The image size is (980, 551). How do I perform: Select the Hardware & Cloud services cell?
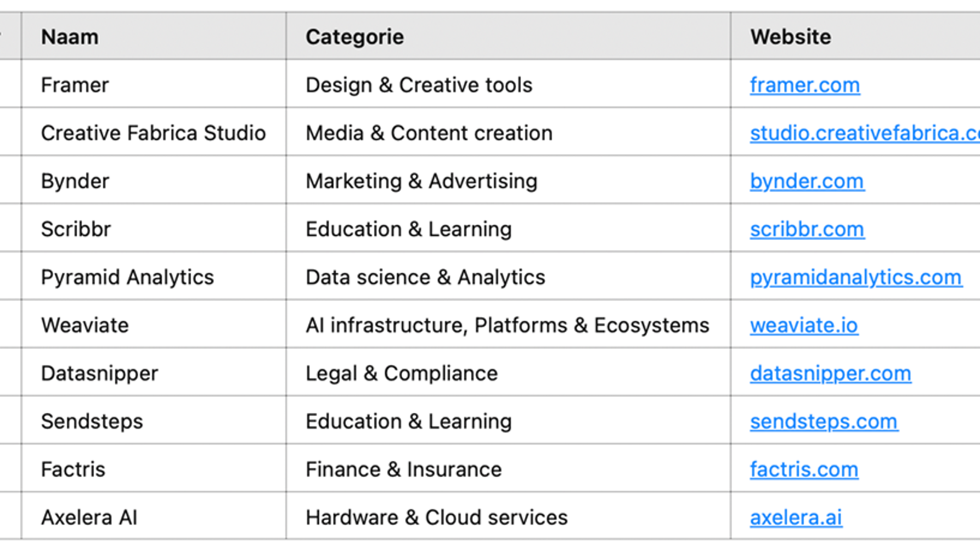pos(436,518)
